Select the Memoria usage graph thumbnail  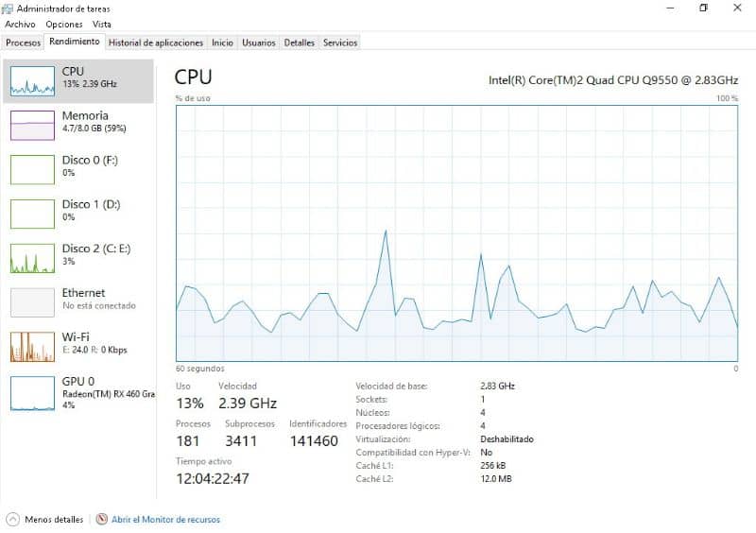32,125
